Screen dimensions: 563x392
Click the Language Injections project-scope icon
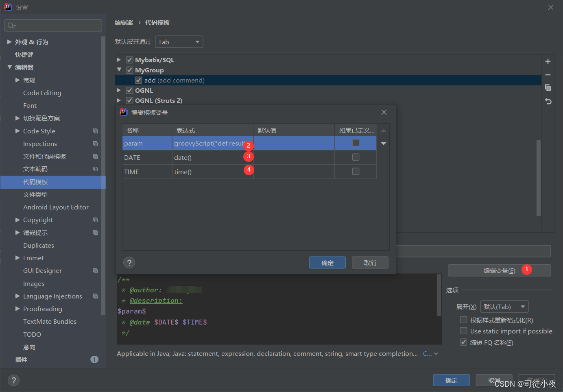tap(95, 296)
